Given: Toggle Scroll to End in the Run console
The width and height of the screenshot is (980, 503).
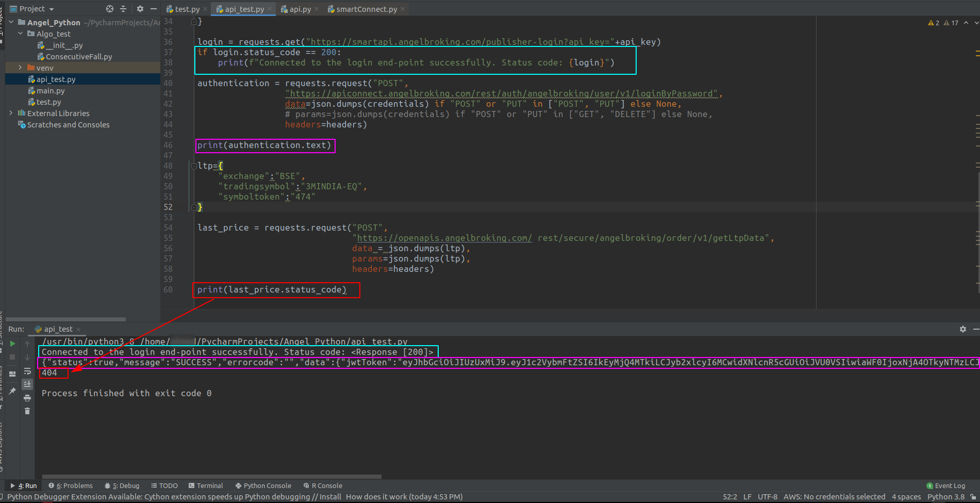Looking at the screenshot, I should [x=27, y=384].
